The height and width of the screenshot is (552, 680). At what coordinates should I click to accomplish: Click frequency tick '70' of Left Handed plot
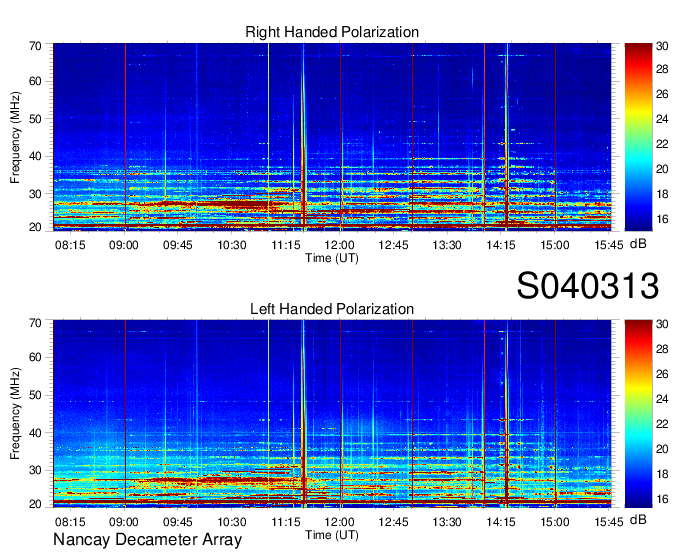35,323
